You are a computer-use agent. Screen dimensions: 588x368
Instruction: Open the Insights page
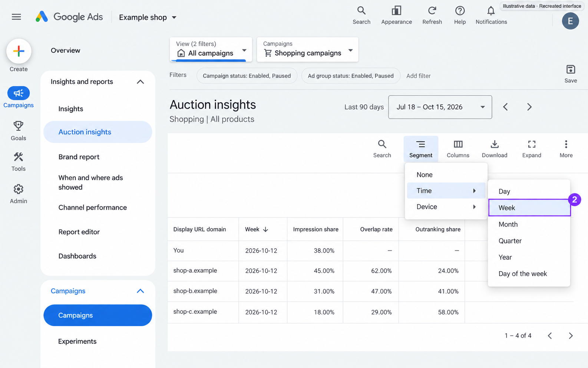click(70, 109)
